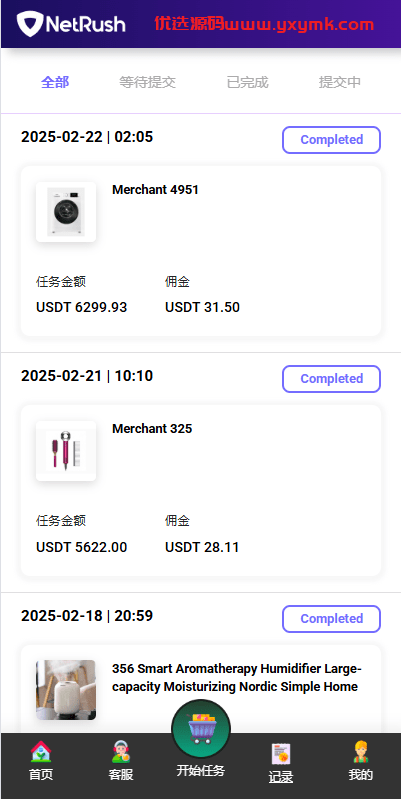Switch to the 已完成 tab

(247, 82)
